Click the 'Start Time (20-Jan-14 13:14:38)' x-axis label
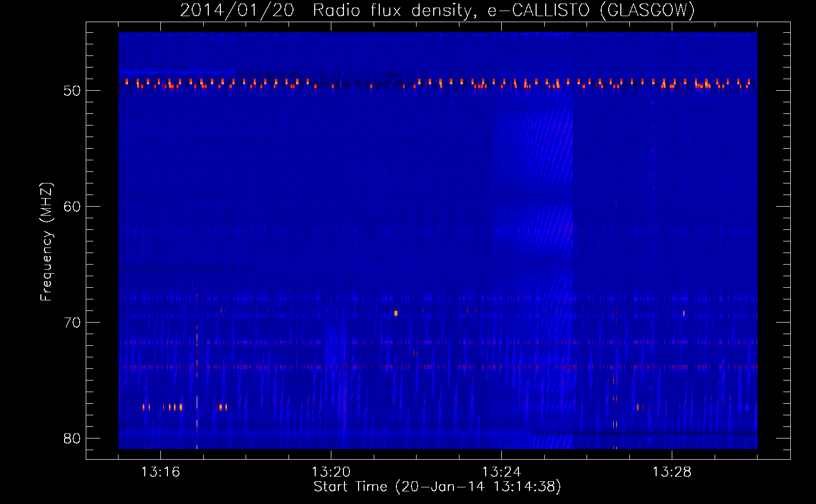The height and width of the screenshot is (504, 816). [437, 486]
